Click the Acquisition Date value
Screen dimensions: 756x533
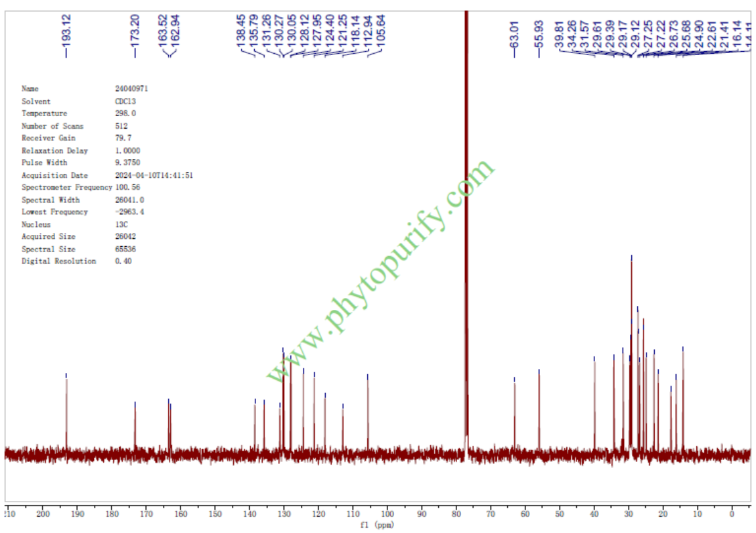[154, 175]
